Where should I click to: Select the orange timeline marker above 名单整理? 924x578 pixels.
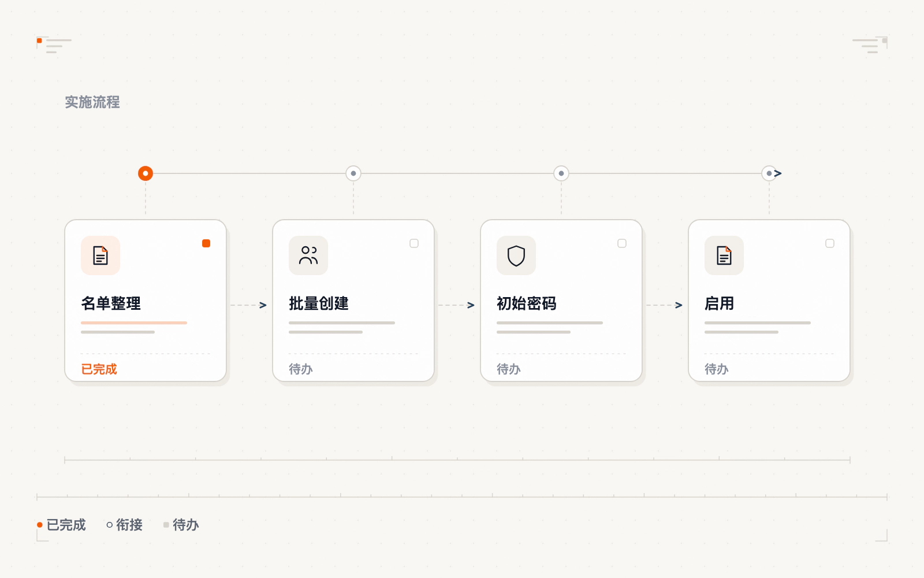pyautogui.click(x=146, y=173)
